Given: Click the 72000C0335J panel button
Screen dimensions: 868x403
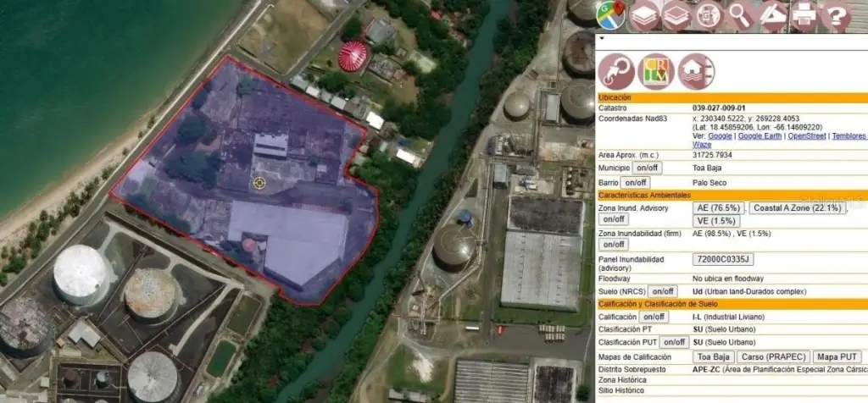Looking at the screenshot, I should (x=723, y=259).
